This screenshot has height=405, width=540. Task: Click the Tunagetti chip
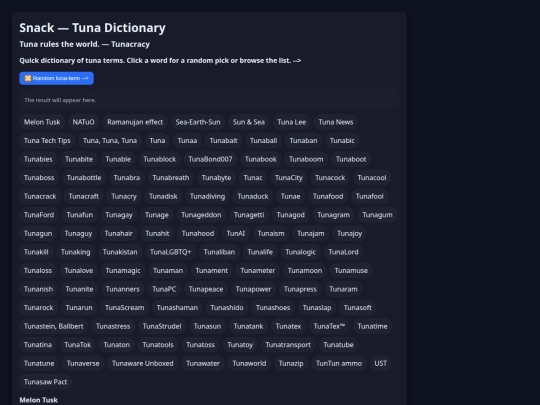pos(249,215)
